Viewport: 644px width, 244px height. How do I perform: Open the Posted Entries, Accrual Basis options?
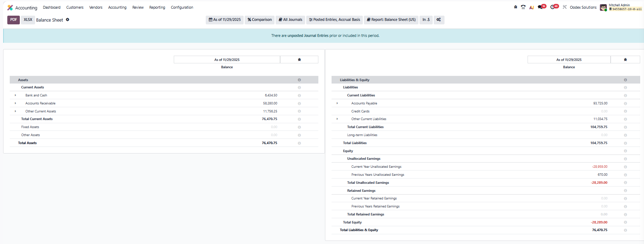click(334, 20)
